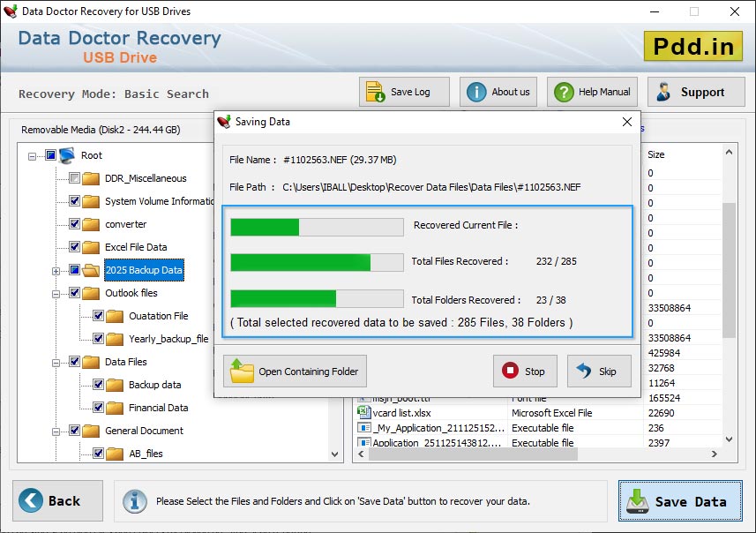Click the Recovered Current File progress bar
The width and height of the screenshot is (756, 533).
click(318, 227)
